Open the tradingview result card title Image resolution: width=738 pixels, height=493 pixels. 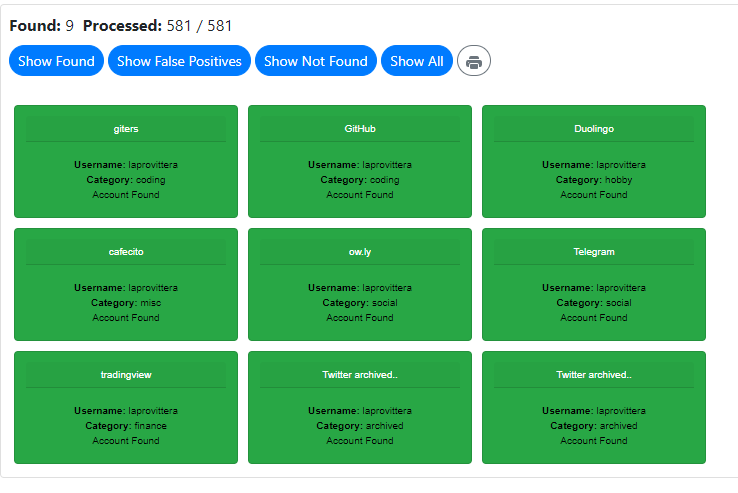click(126, 374)
